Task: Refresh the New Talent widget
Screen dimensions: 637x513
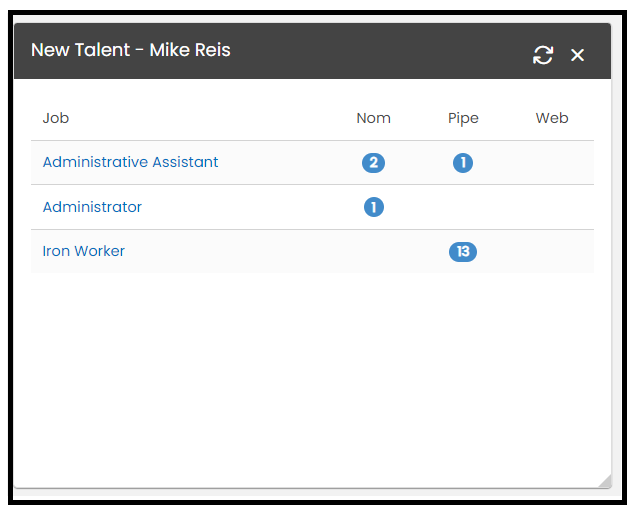Action: (543, 55)
